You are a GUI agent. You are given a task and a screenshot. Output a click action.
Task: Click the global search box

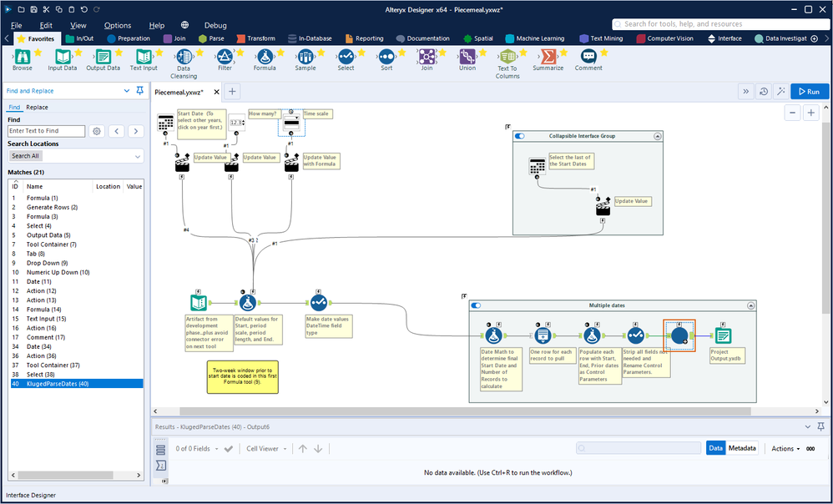719,24
